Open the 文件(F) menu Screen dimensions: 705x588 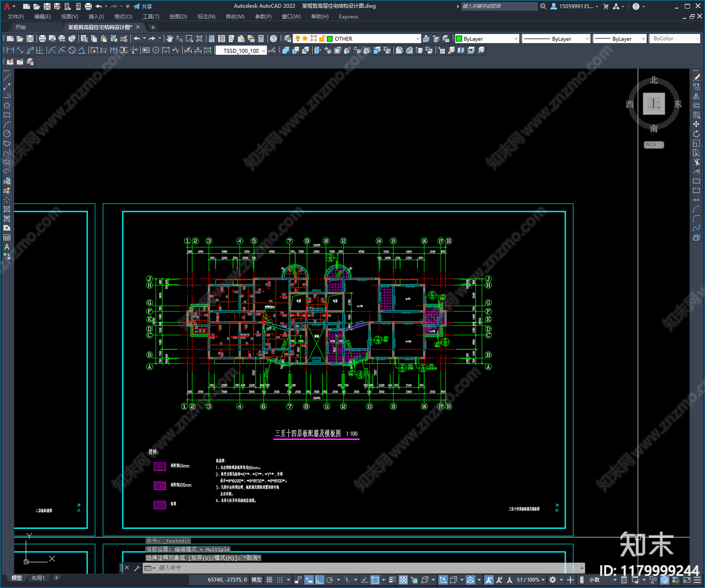point(16,17)
